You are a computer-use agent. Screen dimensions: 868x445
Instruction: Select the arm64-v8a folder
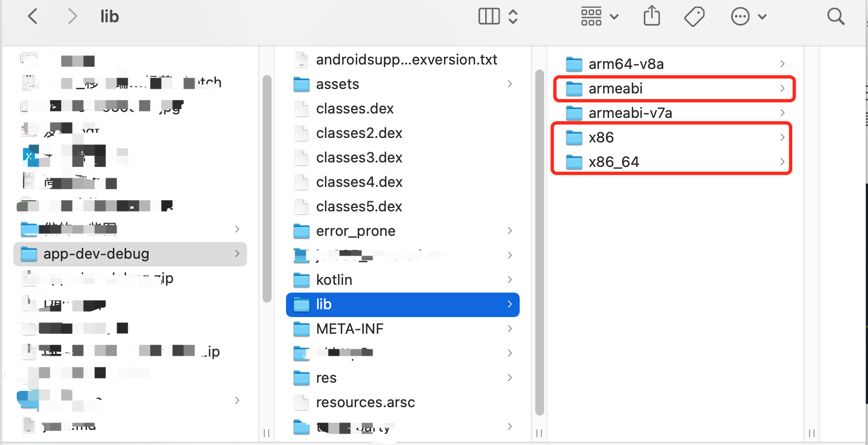click(627, 64)
